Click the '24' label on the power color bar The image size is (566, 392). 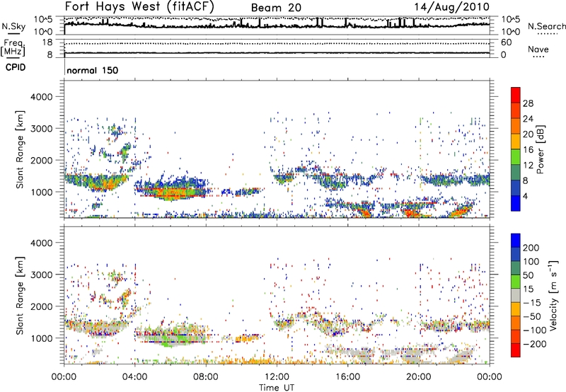pos(528,119)
